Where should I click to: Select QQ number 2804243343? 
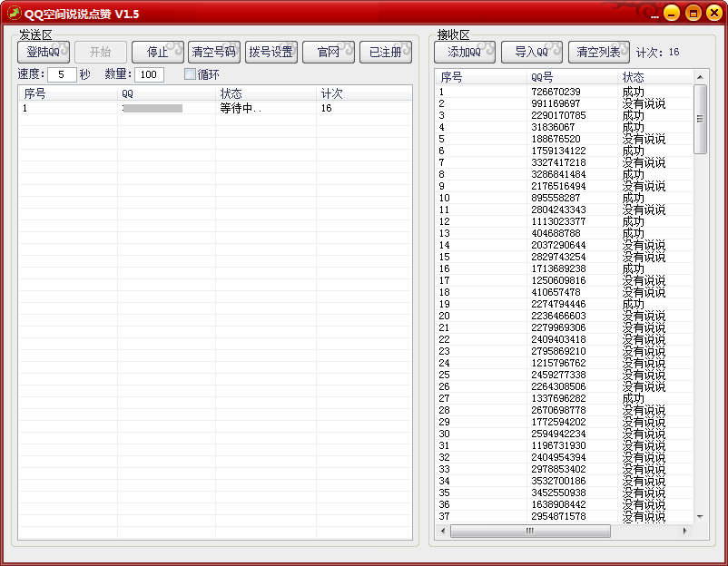coord(558,210)
